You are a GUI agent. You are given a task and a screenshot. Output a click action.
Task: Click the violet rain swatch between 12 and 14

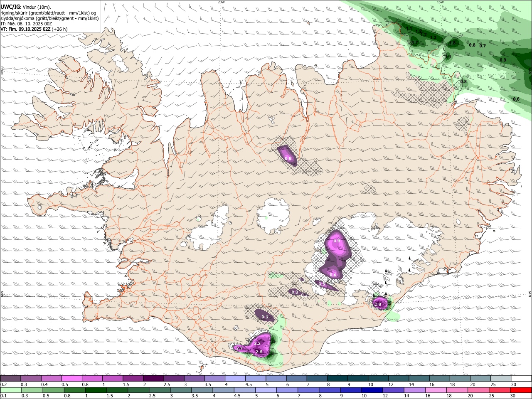[x=393, y=390]
